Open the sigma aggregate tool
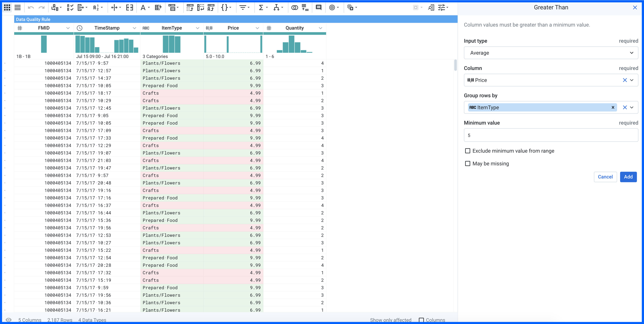The width and height of the screenshot is (644, 324). tap(263, 7)
